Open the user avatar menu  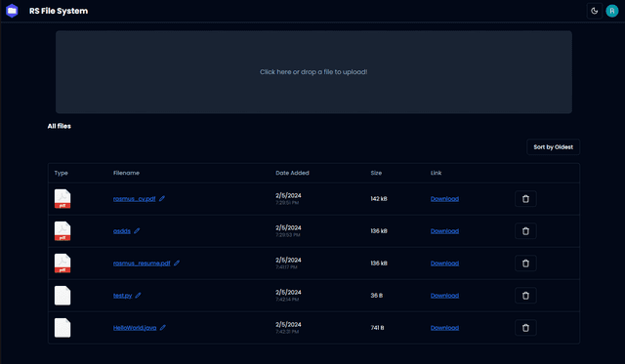pos(612,11)
